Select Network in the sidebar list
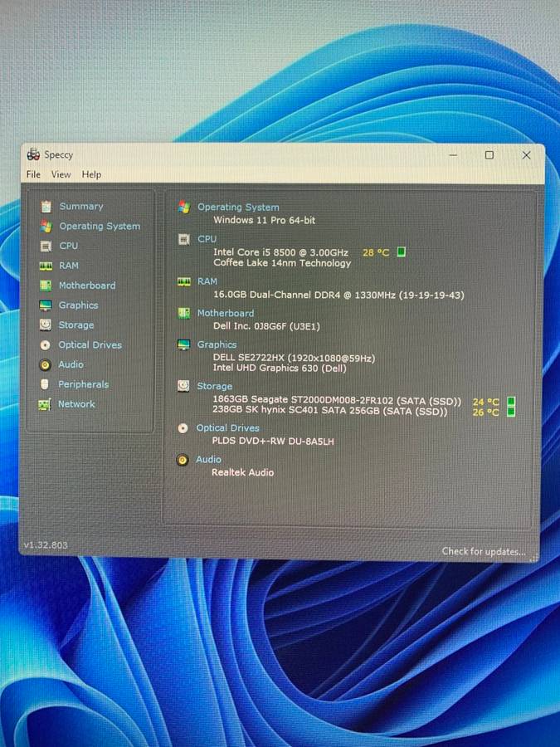560x747 pixels. point(76,404)
